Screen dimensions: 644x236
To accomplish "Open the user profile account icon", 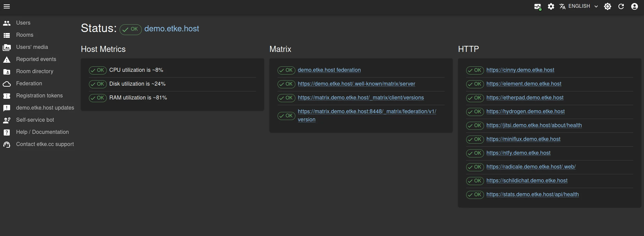I will 635,6.
